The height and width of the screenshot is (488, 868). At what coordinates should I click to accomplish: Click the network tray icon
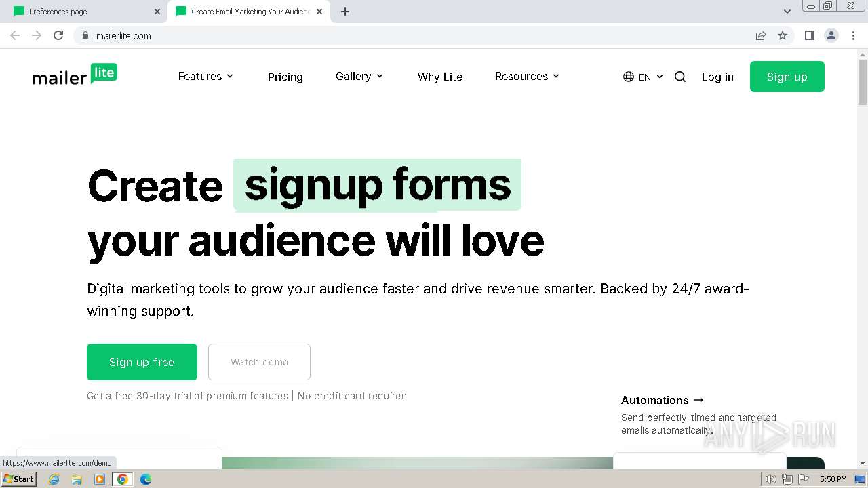coord(787,479)
